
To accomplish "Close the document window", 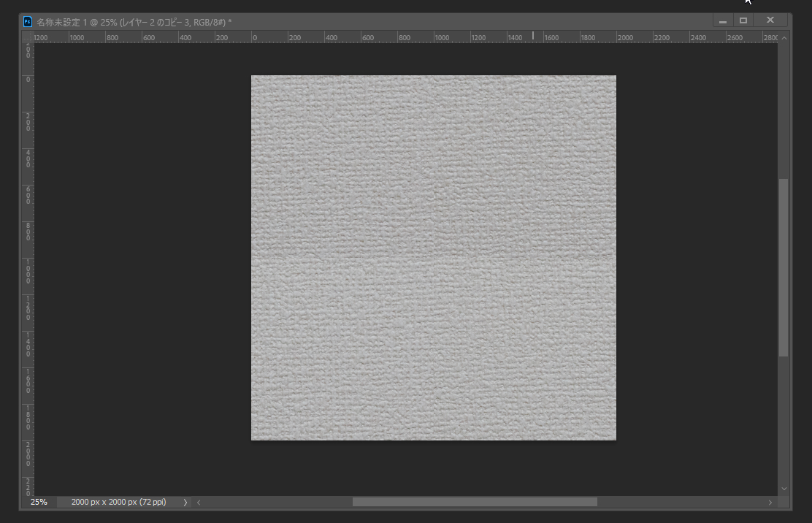I will 770,20.
